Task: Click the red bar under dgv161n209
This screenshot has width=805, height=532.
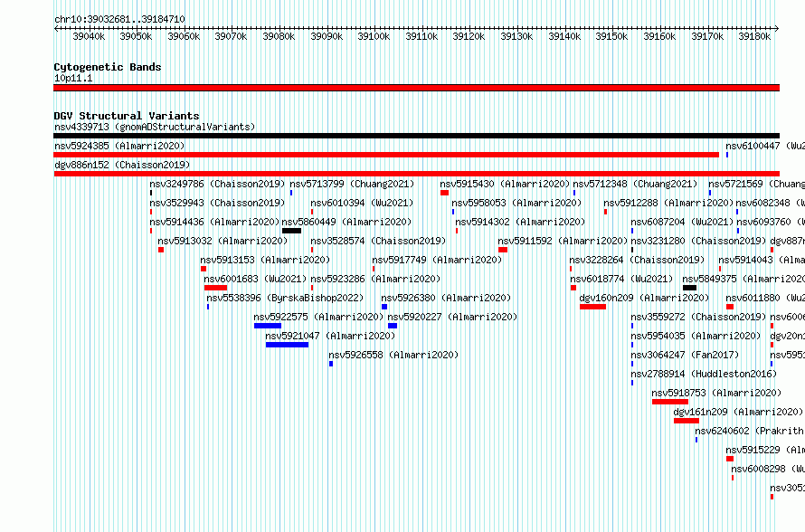Action: click(x=687, y=421)
